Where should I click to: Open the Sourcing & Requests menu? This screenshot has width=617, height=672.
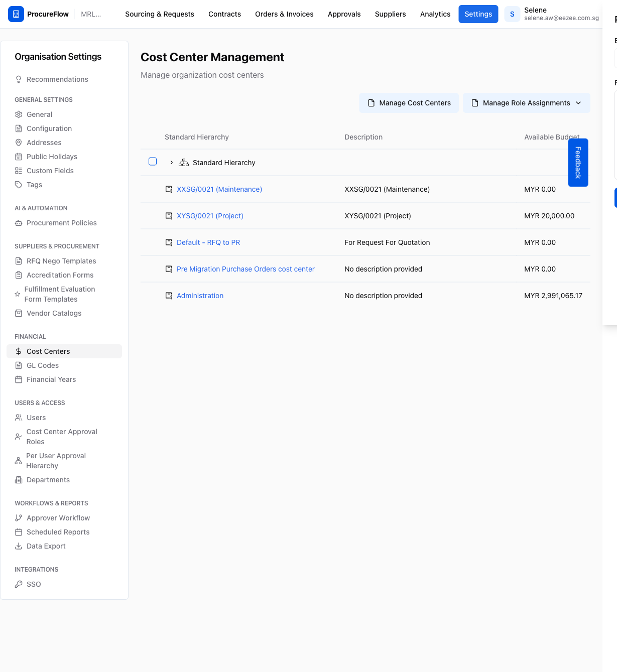[x=160, y=14]
